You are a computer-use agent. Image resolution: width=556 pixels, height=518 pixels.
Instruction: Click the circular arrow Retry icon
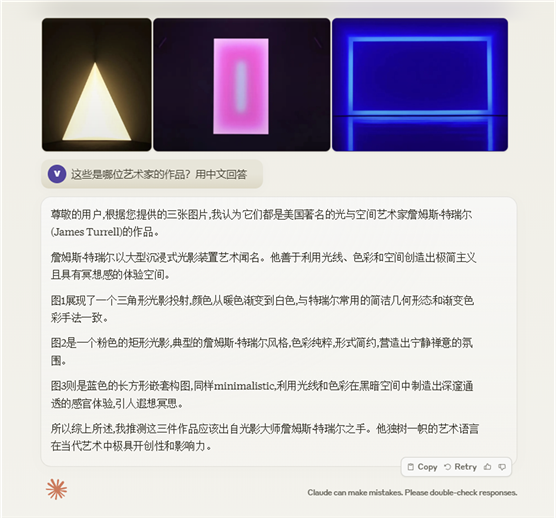pos(447,467)
